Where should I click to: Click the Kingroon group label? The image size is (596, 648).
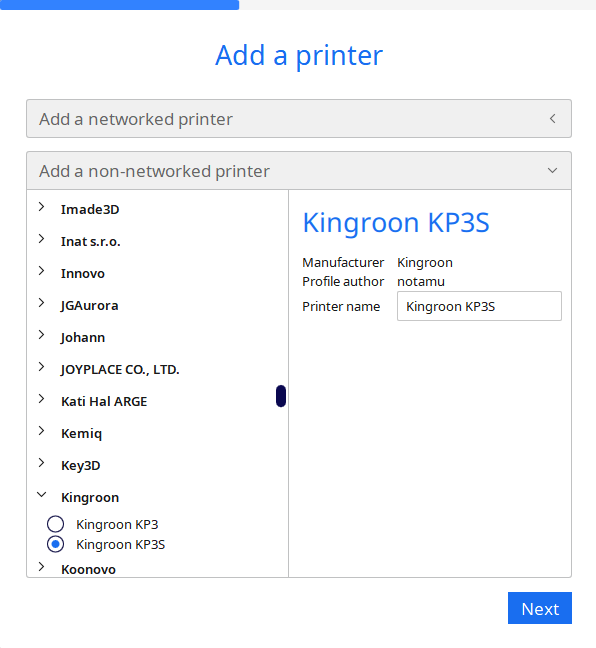[90, 498]
